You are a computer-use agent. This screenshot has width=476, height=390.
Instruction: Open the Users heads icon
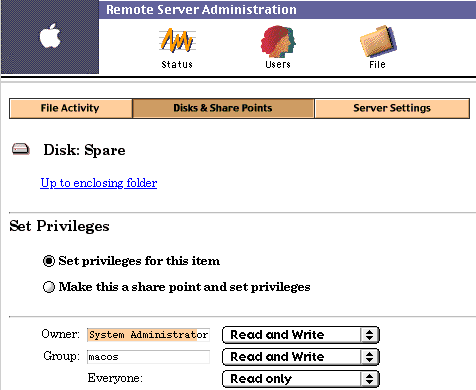278,41
